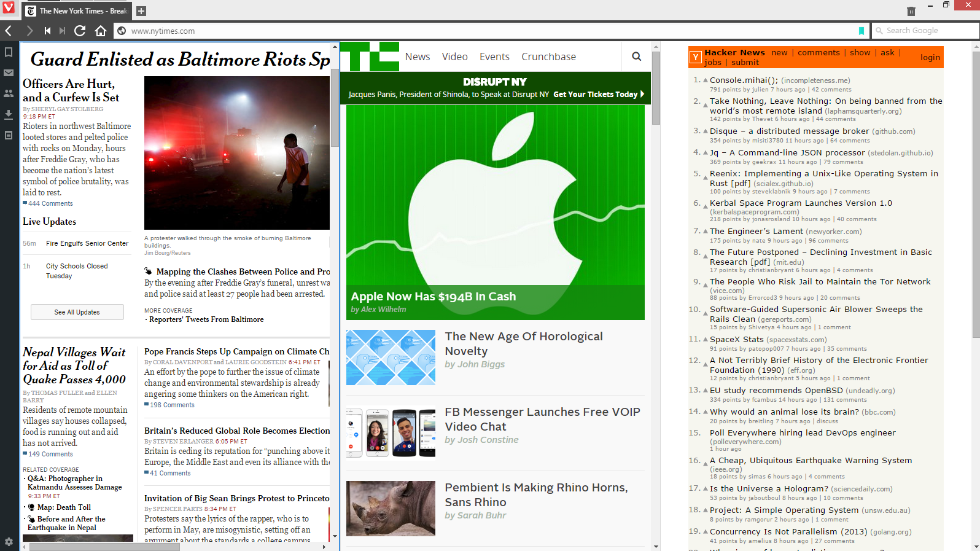The width and height of the screenshot is (980, 551).
Task: Click Get Your Tickets Today link
Action: point(599,95)
